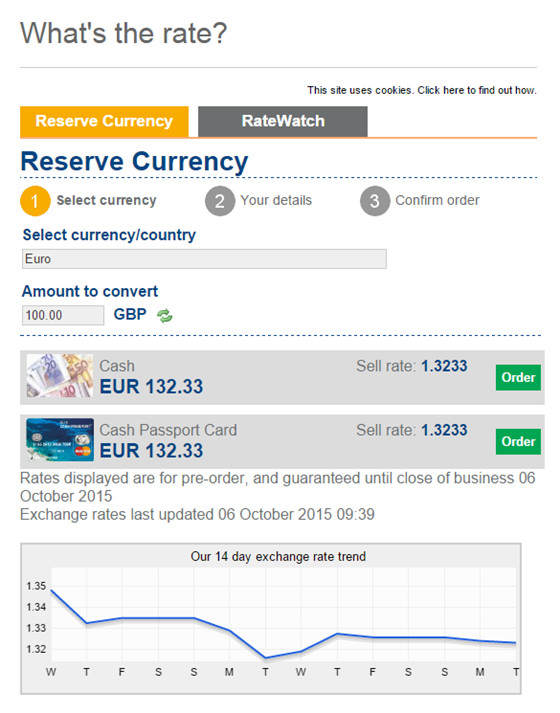Order Cash euros with green button
The image size is (560, 713).
pyautogui.click(x=518, y=377)
